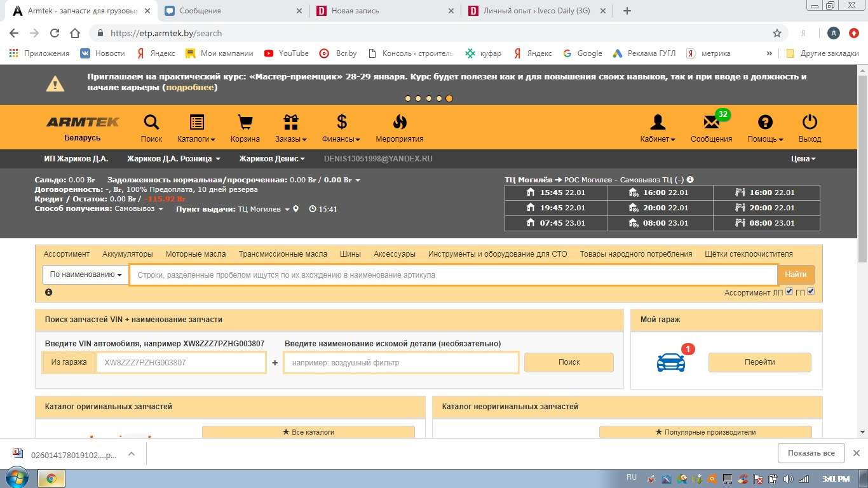The width and height of the screenshot is (868, 488).
Task: Reload the page with browser refresh icon
Action: click(x=55, y=33)
